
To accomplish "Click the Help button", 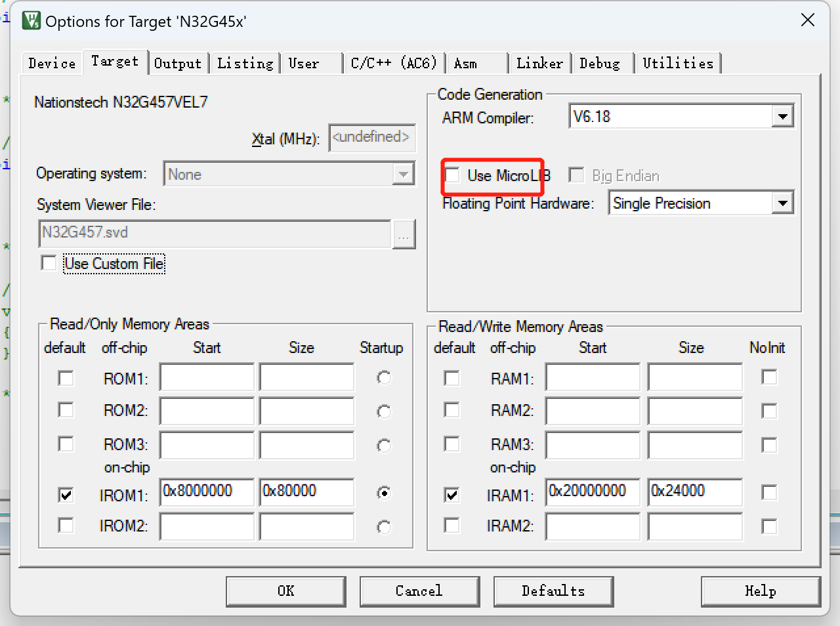I will tap(760, 591).
